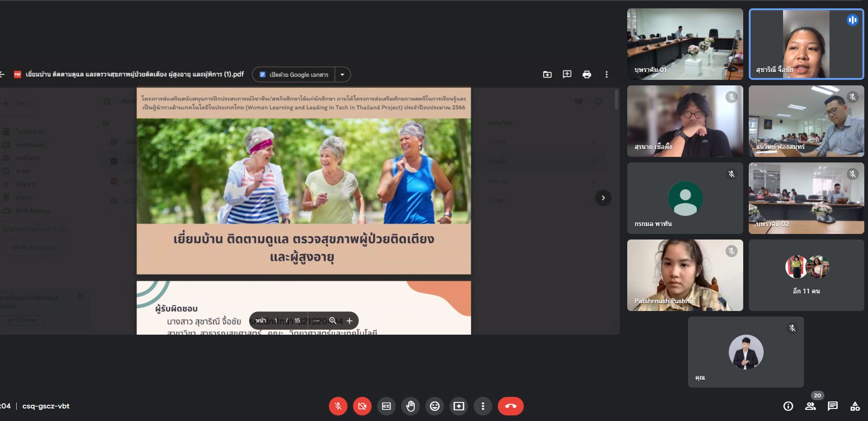Open the chat panel

click(833, 406)
